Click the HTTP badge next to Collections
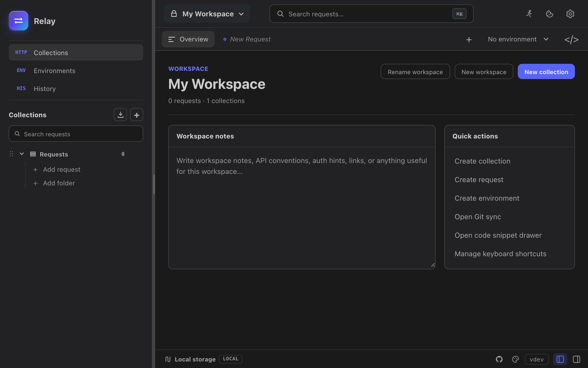 tap(21, 52)
